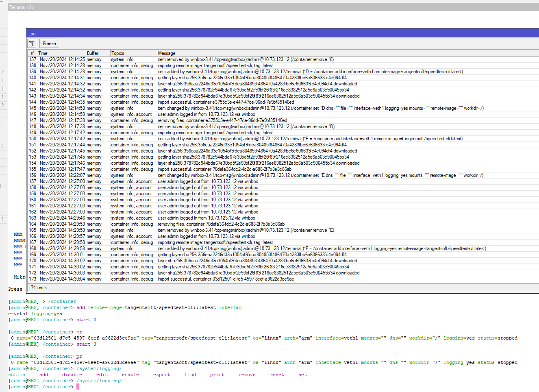Click the first 'start 0' terminal command

(x=87, y=320)
